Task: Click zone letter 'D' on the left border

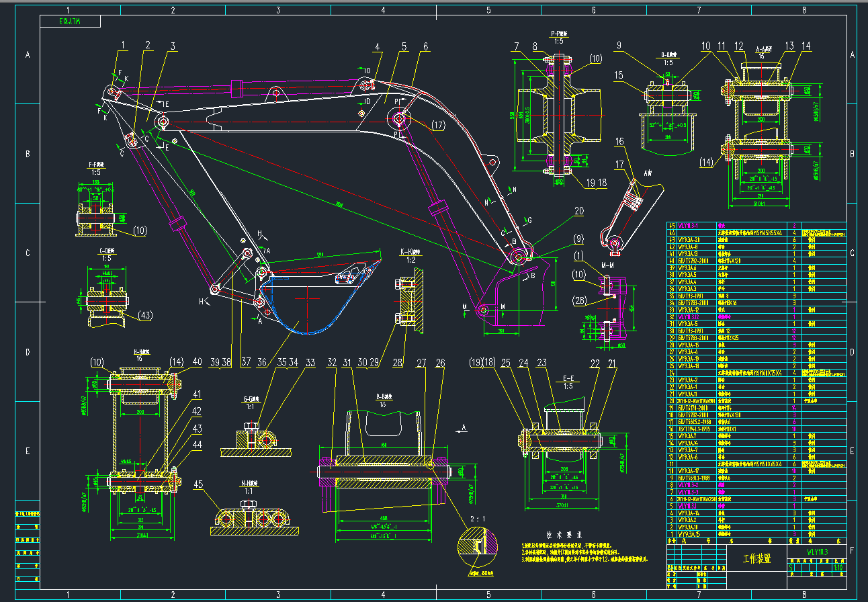Action: click(x=28, y=352)
